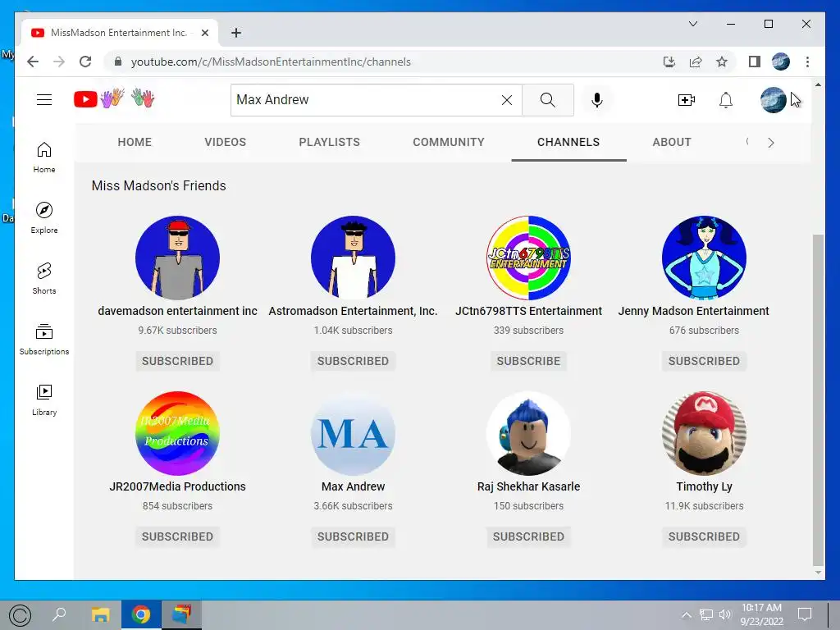Open the Chrome side panel
Screen dimensions: 840x630
755,62
